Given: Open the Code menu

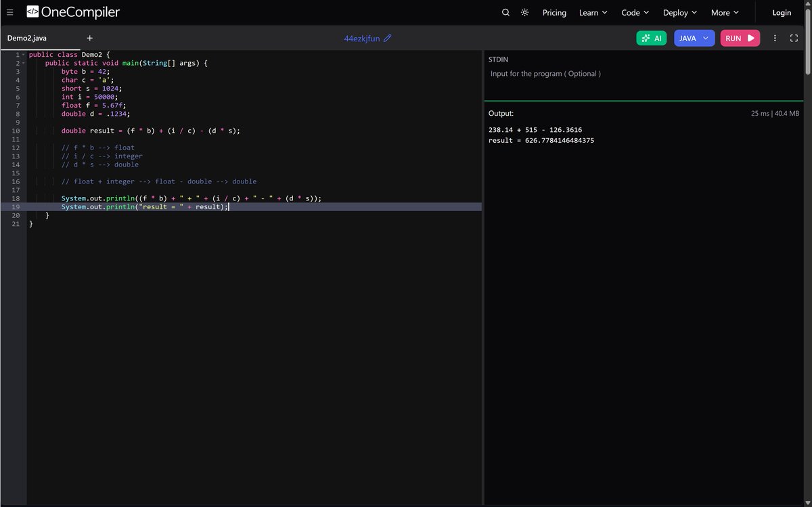Looking at the screenshot, I should coord(635,12).
